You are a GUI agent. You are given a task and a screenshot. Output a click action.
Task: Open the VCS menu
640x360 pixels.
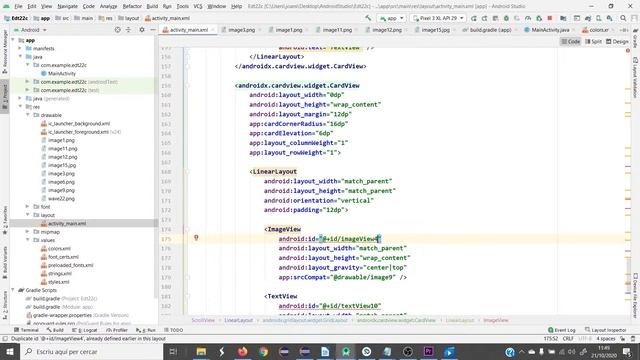pos(198,6)
